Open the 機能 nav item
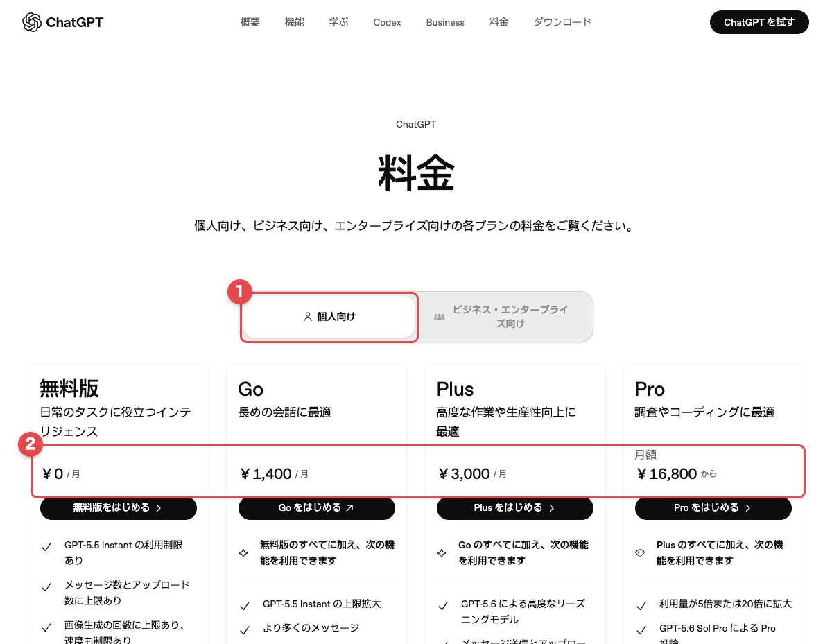This screenshot has height=644, width=832. tap(295, 22)
